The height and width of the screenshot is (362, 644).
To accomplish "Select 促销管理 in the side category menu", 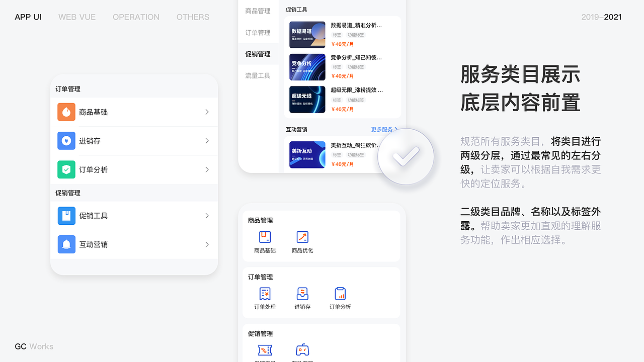I will (258, 54).
